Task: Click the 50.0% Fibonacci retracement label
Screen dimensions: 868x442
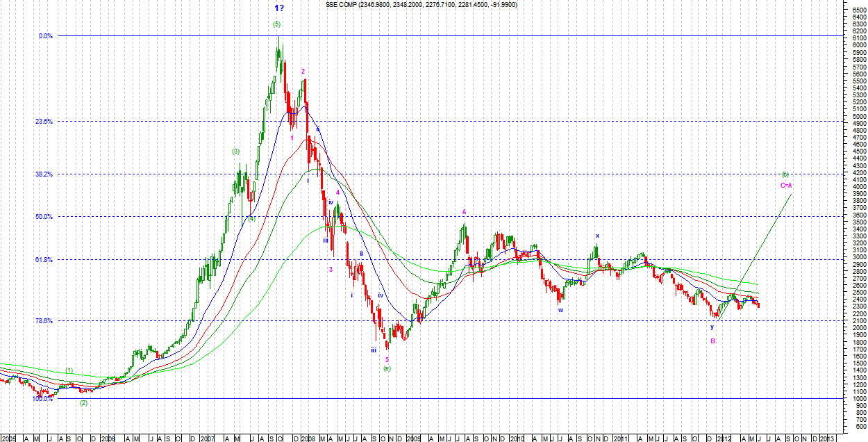Action: 44,217
